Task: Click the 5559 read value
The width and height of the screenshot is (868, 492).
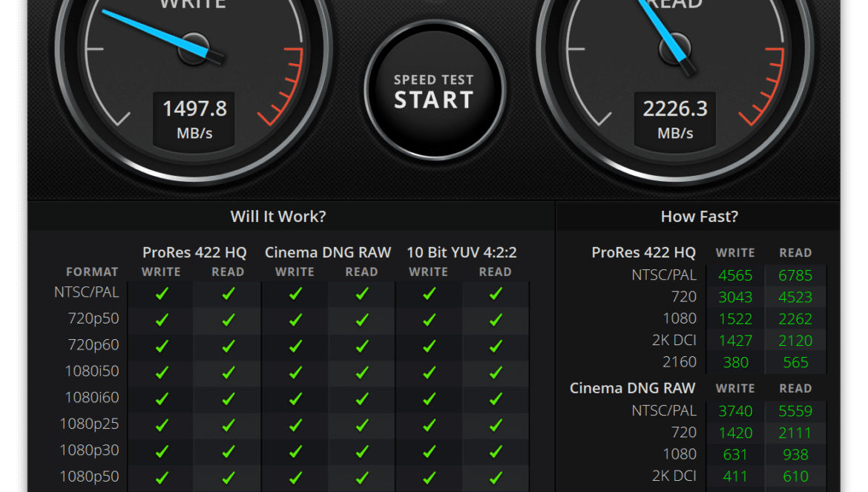Action: (795, 411)
